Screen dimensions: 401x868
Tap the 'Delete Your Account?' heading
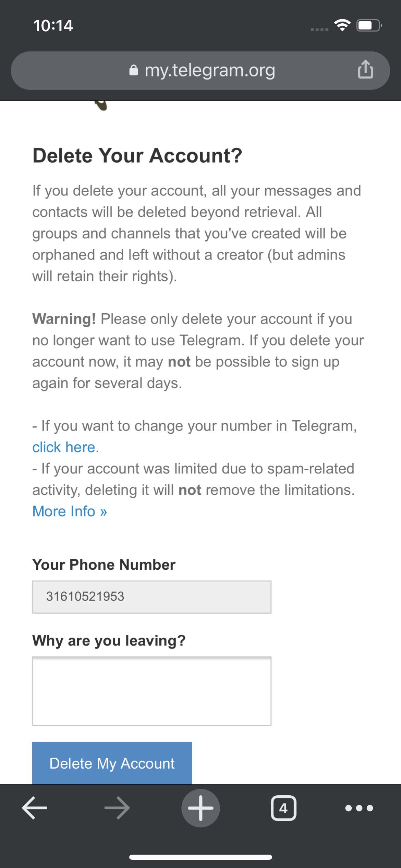tap(137, 156)
